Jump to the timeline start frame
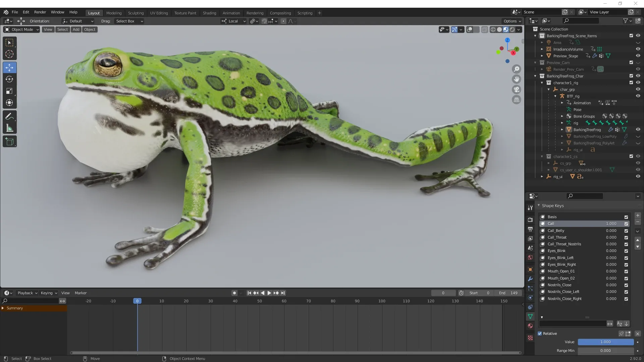This screenshot has height=362, width=644. pyautogui.click(x=249, y=293)
